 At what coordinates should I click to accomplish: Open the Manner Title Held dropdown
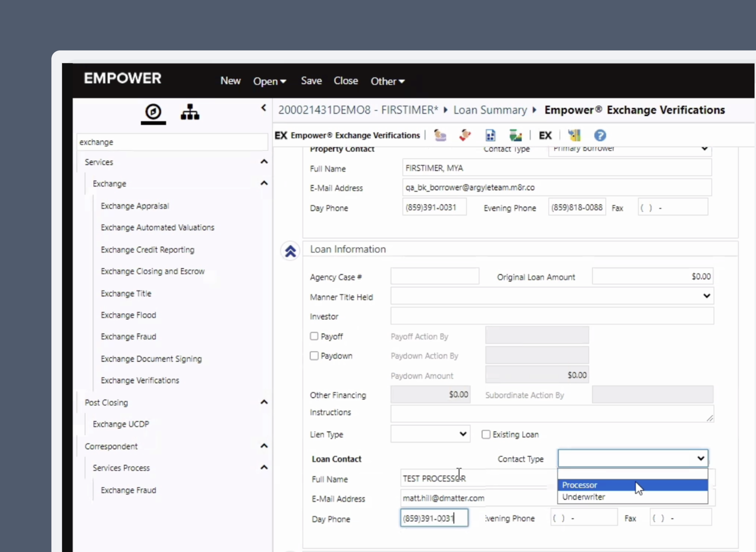[552, 296]
